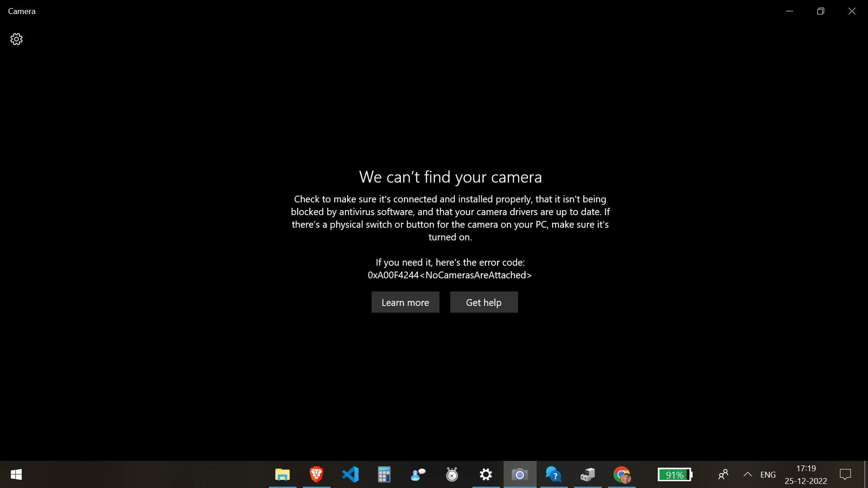Switch to Google Chrome on taskbar
Screen dimensions: 868x488
coord(622,474)
